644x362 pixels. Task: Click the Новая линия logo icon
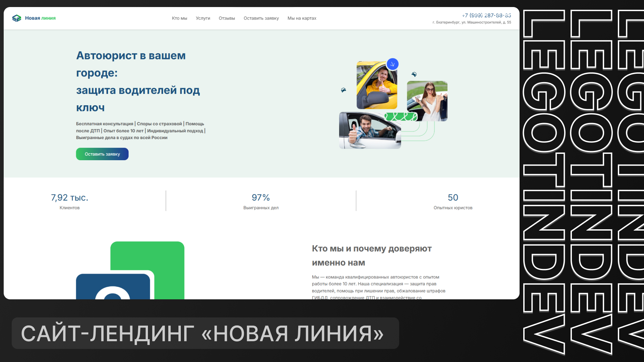click(x=16, y=18)
